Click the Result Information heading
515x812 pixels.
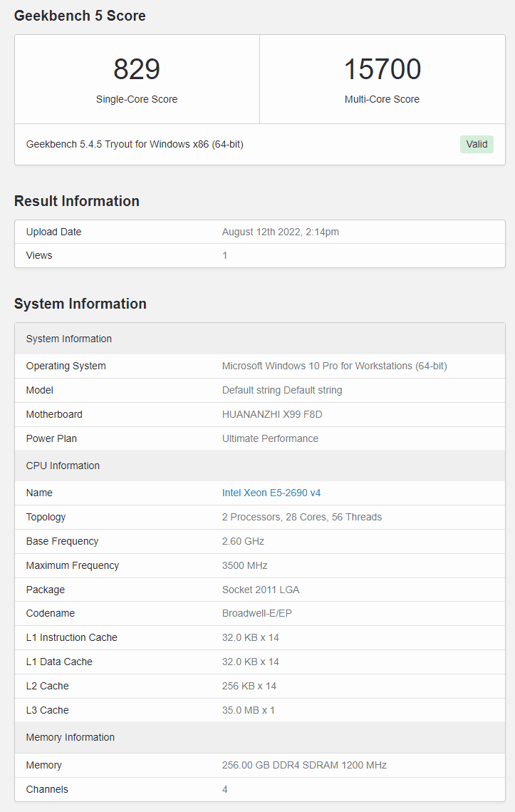(x=77, y=201)
